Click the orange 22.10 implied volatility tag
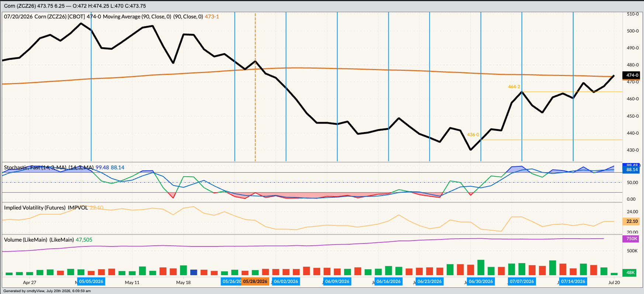The image size is (644, 294). (632, 221)
